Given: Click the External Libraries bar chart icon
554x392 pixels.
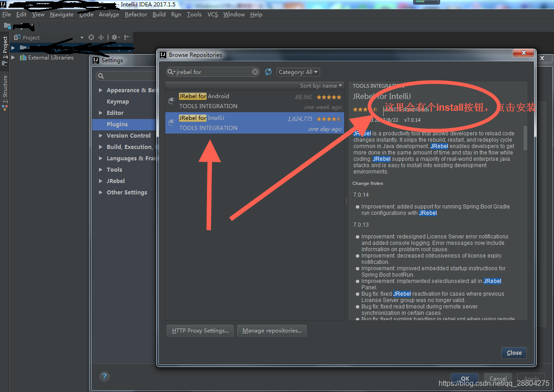Looking at the screenshot, I should click(x=23, y=58).
